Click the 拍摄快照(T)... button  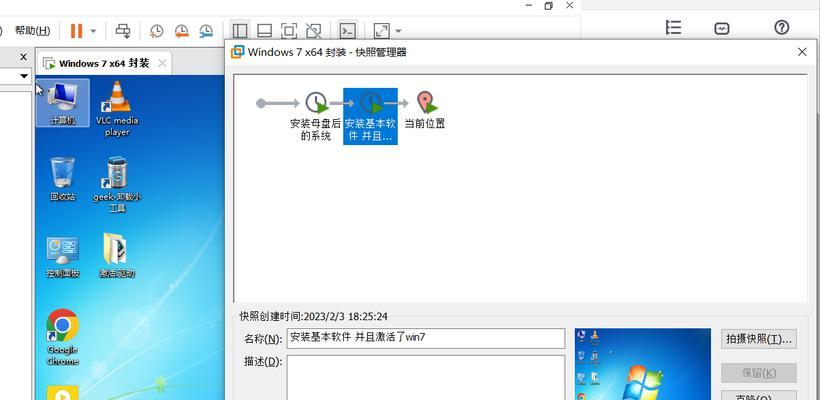[759, 338]
